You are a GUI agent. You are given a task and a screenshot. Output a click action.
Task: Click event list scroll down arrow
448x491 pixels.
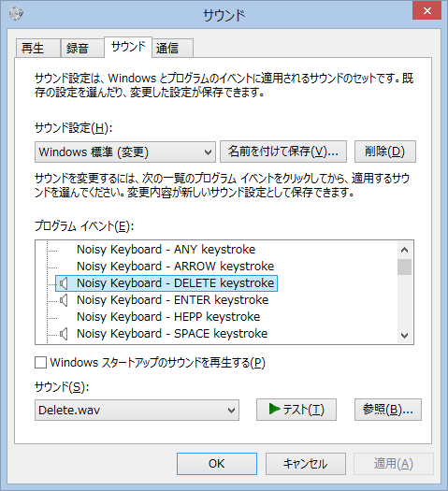tap(404, 336)
